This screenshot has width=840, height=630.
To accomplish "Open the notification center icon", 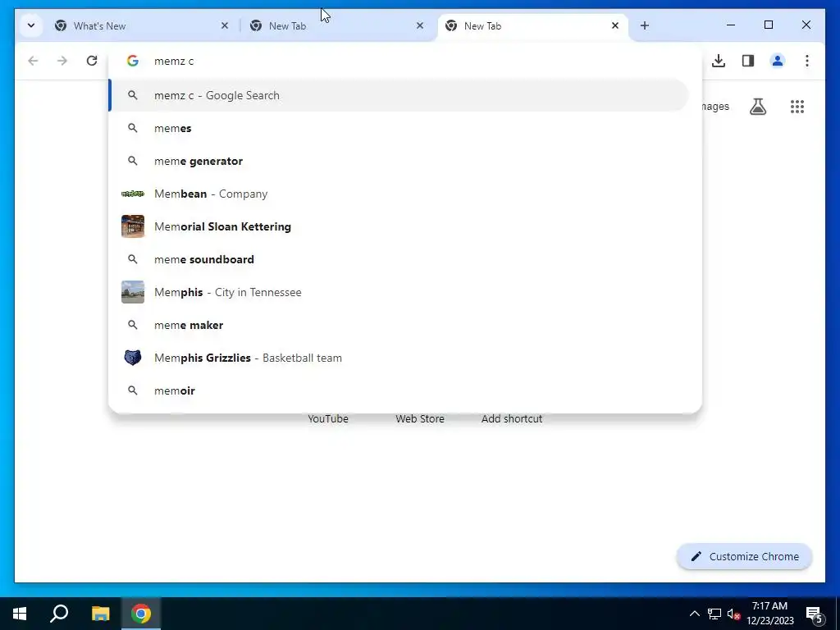I will (x=814, y=614).
